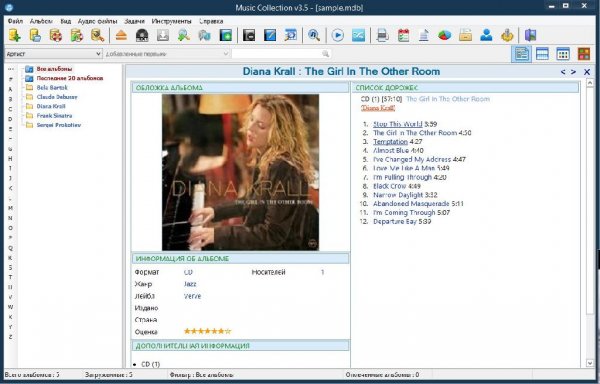Open the Вид menu
Viewport: 600px width, 384px height.
click(65, 21)
